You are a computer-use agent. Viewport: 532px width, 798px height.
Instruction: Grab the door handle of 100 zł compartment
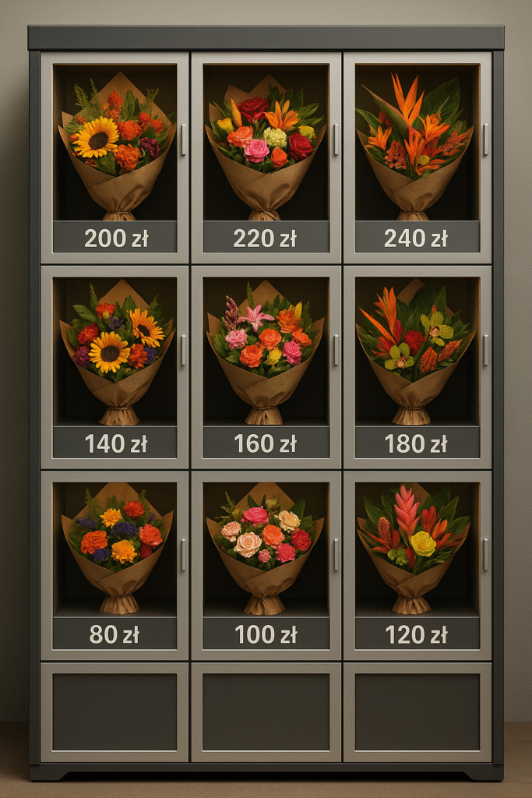pyautogui.click(x=336, y=555)
